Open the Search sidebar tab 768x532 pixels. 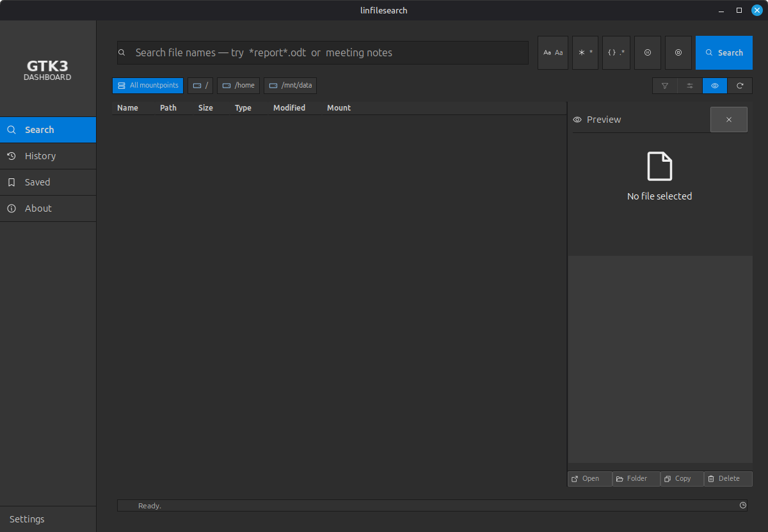(x=48, y=130)
